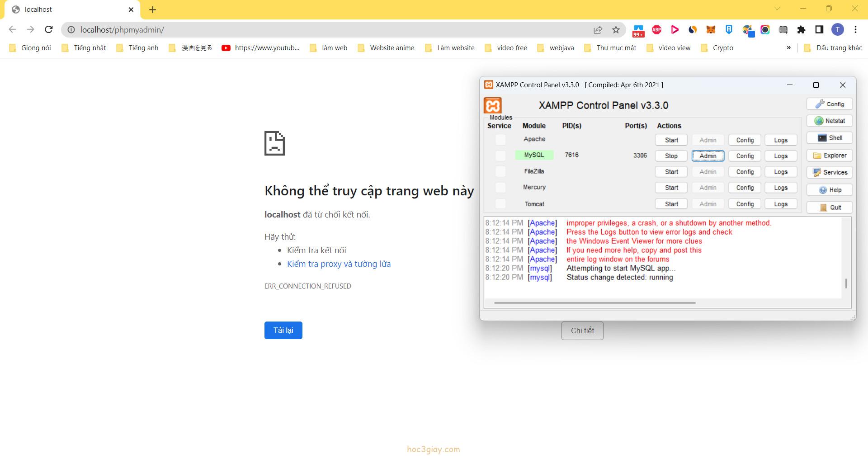Open a new browser tab

click(152, 9)
